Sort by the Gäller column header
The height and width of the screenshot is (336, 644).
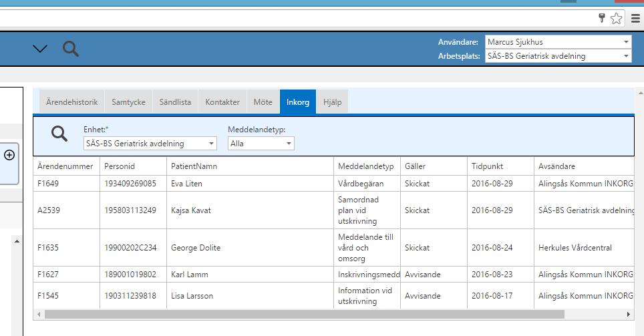coord(434,166)
